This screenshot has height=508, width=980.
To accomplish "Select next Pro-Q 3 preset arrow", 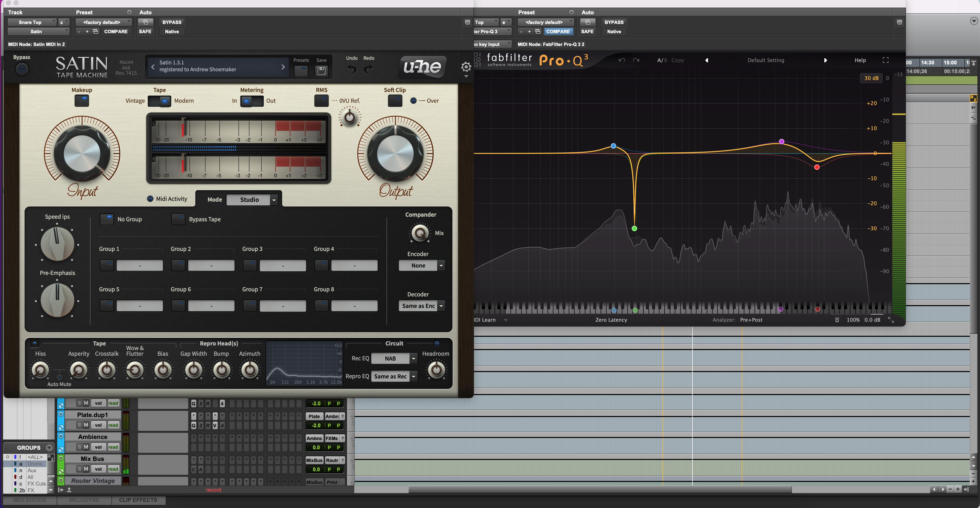I will click(825, 60).
